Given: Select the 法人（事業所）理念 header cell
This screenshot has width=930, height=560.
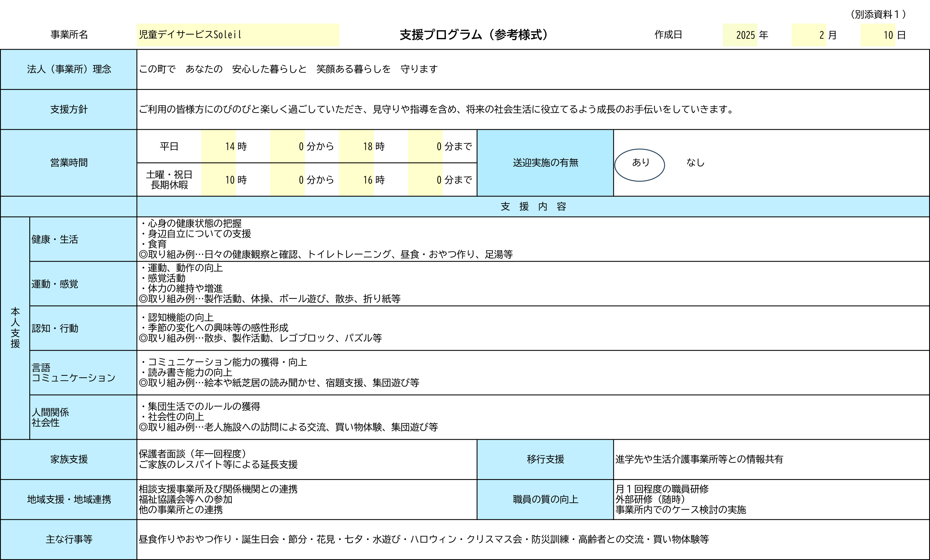Looking at the screenshot, I should pos(69,69).
